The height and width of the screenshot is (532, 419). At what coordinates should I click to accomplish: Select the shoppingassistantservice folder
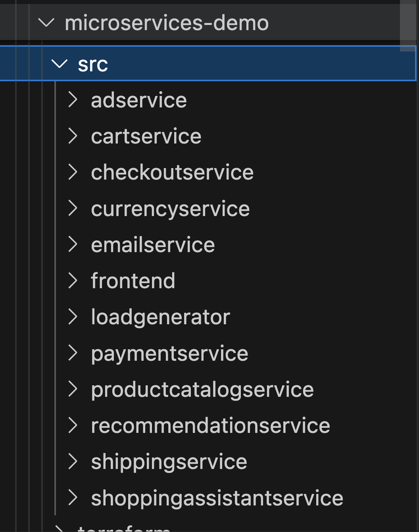coord(217,498)
